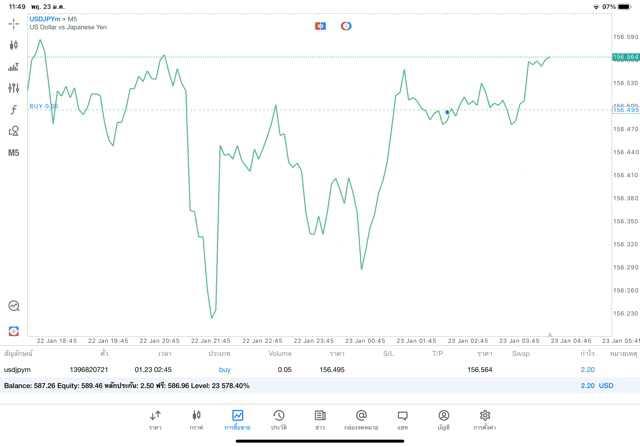Select the crosshair tool

pyautogui.click(x=14, y=22)
